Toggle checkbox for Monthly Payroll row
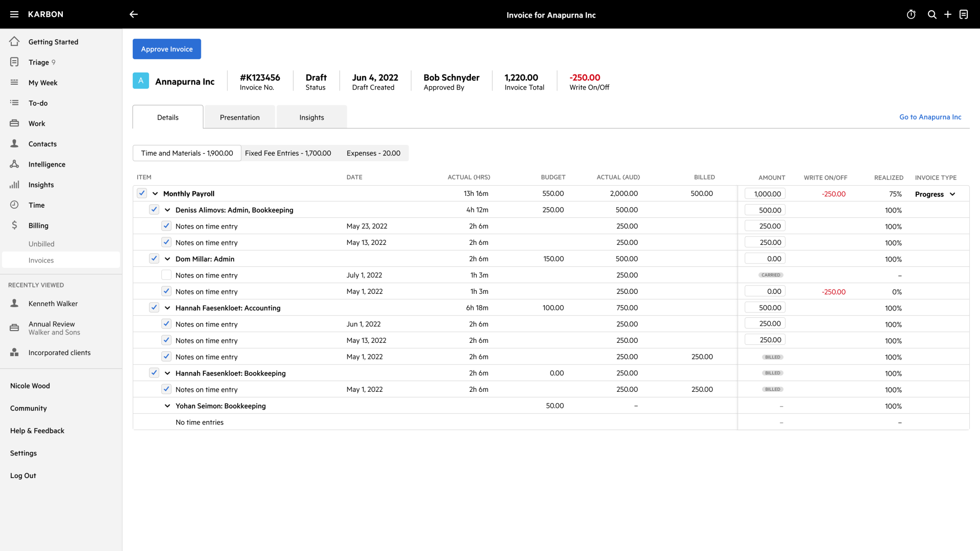 pyautogui.click(x=142, y=194)
